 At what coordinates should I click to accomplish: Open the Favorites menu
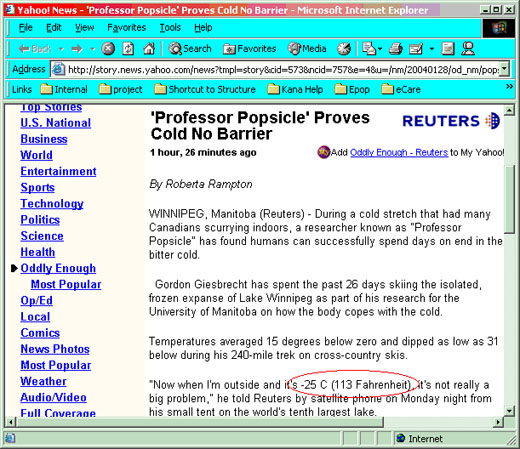[126, 27]
